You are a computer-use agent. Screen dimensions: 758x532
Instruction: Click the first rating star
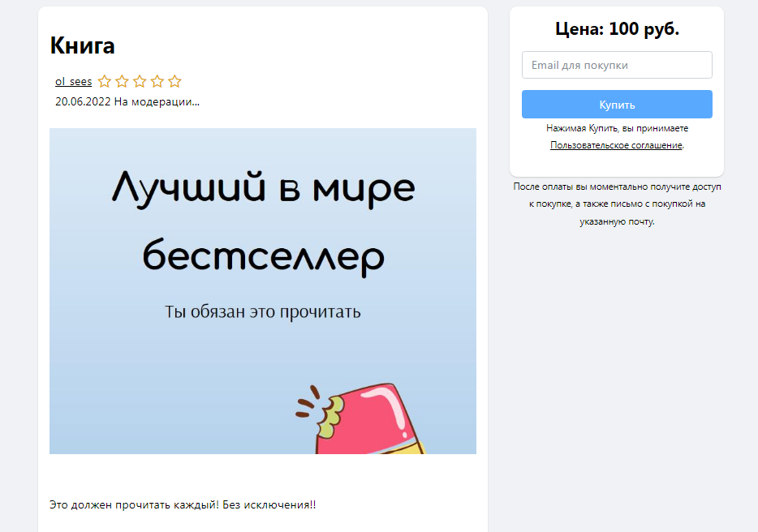pyautogui.click(x=105, y=81)
